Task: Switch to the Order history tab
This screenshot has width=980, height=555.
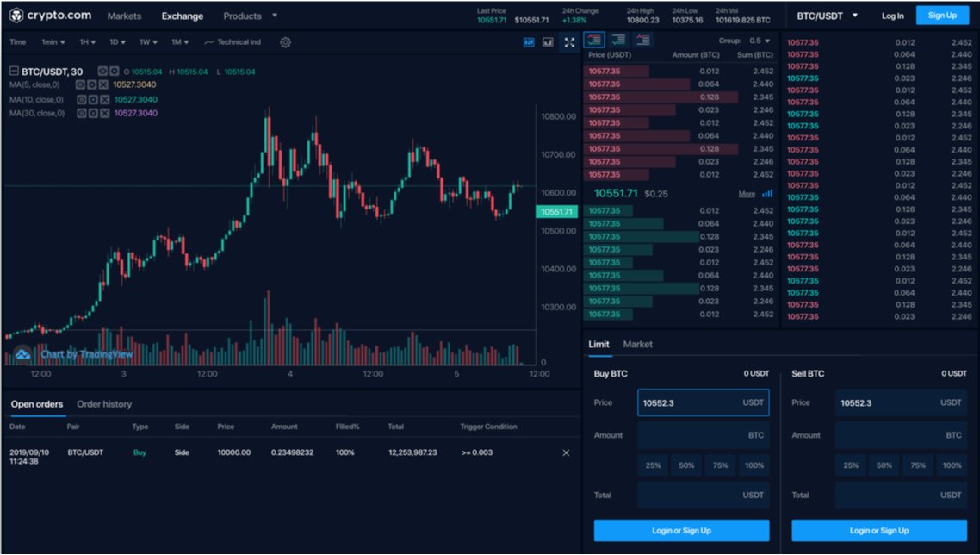Action: click(102, 403)
